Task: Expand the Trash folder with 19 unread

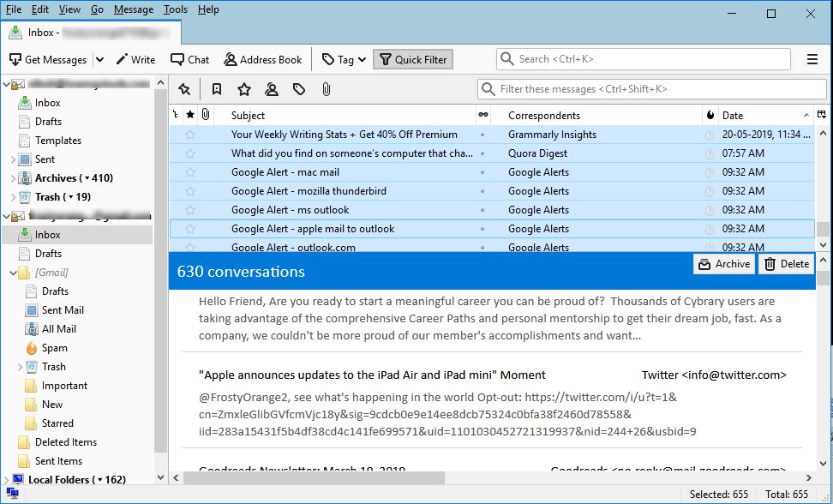Action: coord(13,197)
